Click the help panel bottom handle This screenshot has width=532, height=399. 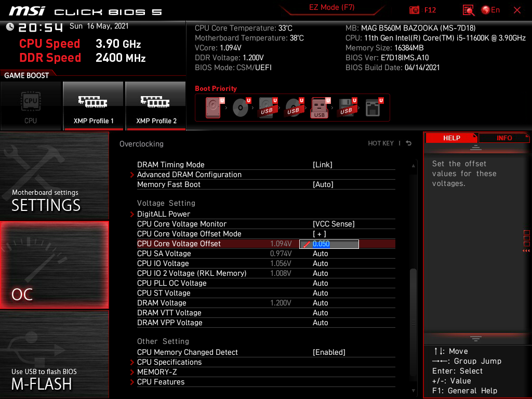tap(476, 339)
